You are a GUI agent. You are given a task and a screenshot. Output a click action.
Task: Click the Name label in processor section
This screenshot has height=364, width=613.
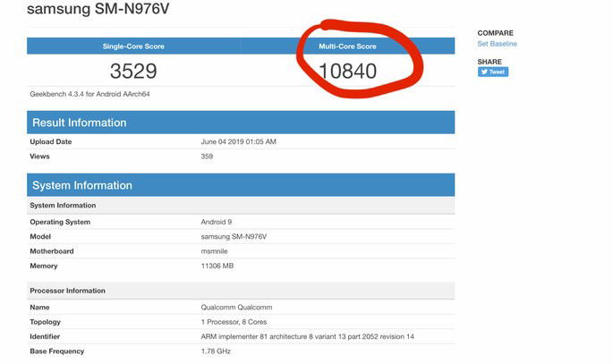click(x=39, y=308)
